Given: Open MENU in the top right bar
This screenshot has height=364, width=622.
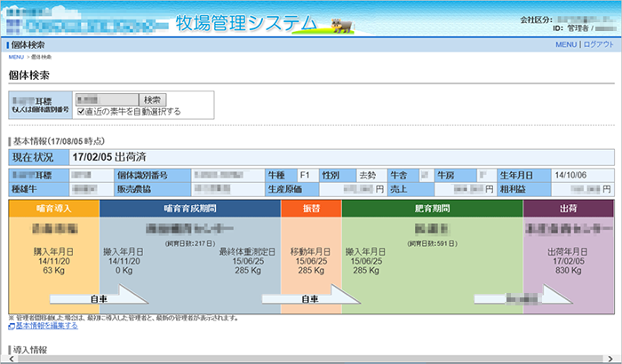Looking at the screenshot, I should click(x=566, y=44).
